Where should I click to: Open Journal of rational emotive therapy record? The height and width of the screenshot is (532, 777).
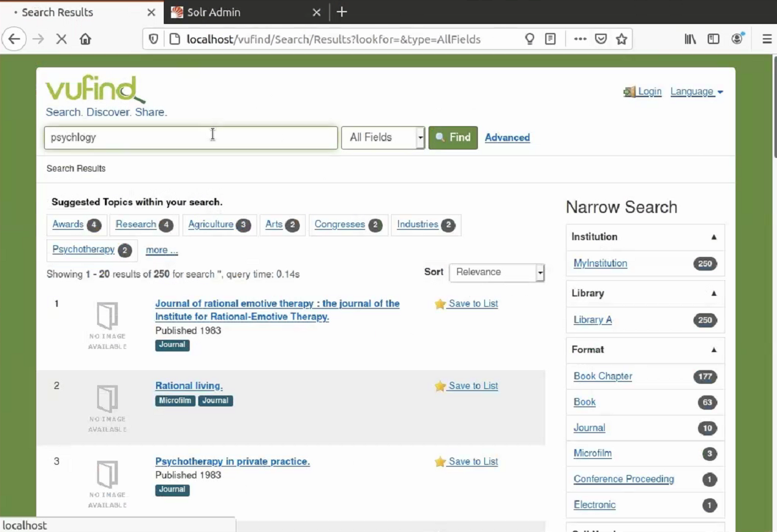277,310
